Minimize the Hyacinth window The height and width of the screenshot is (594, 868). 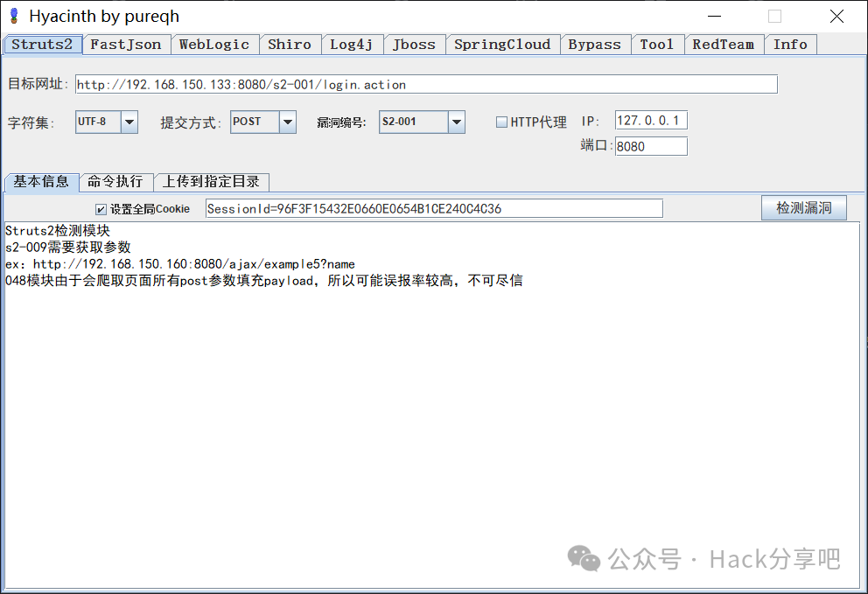click(715, 16)
